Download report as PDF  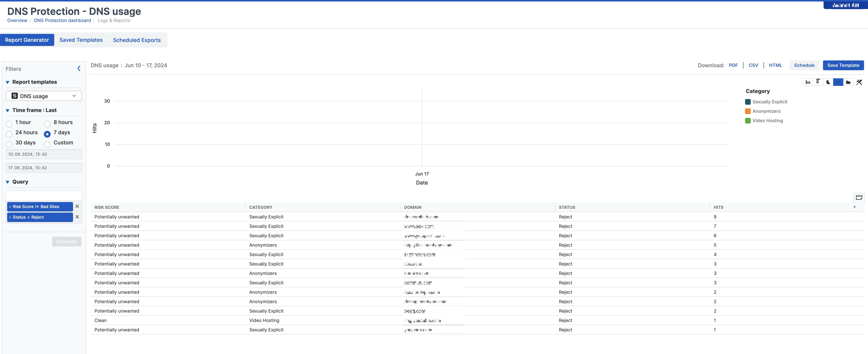pyautogui.click(x=733, y=65)
